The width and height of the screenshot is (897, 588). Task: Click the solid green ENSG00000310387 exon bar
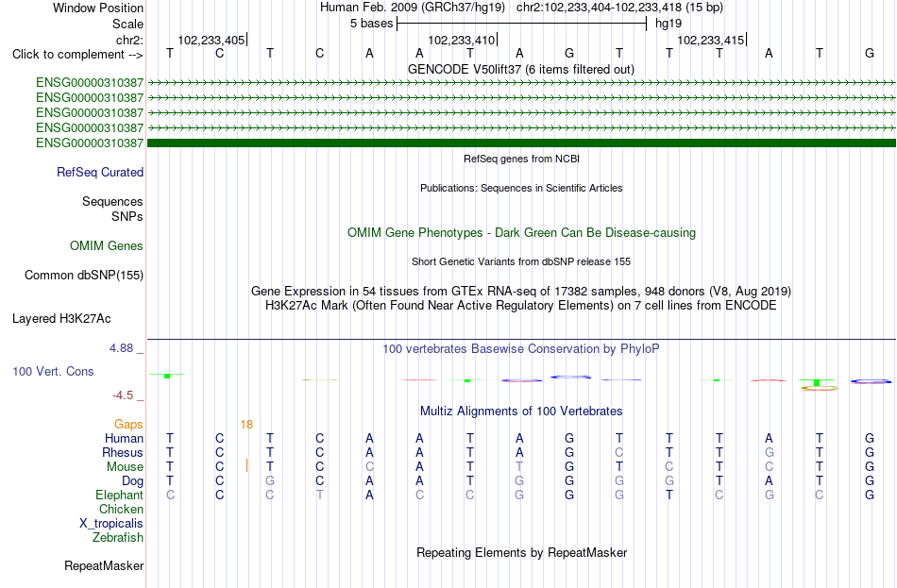coord(522,143)
